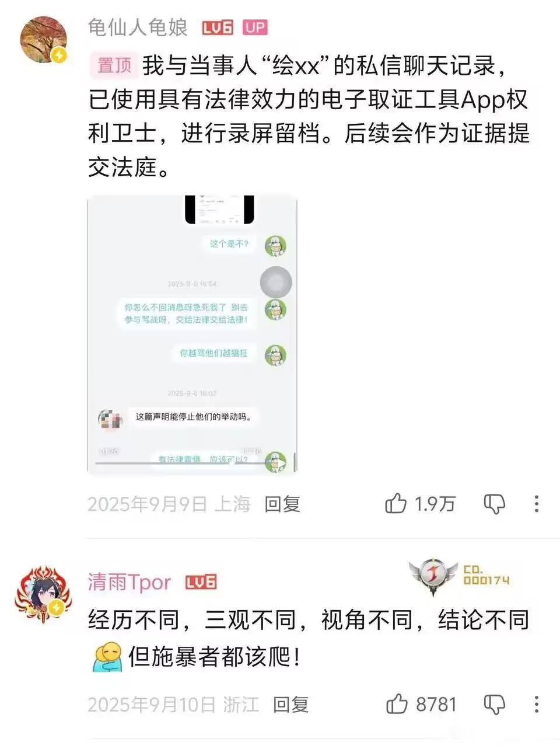Image resolution: width=560 pixels, height=749 pixels.
Task: Open the attached chat recording thumbnail
Action: click(192, 334)
